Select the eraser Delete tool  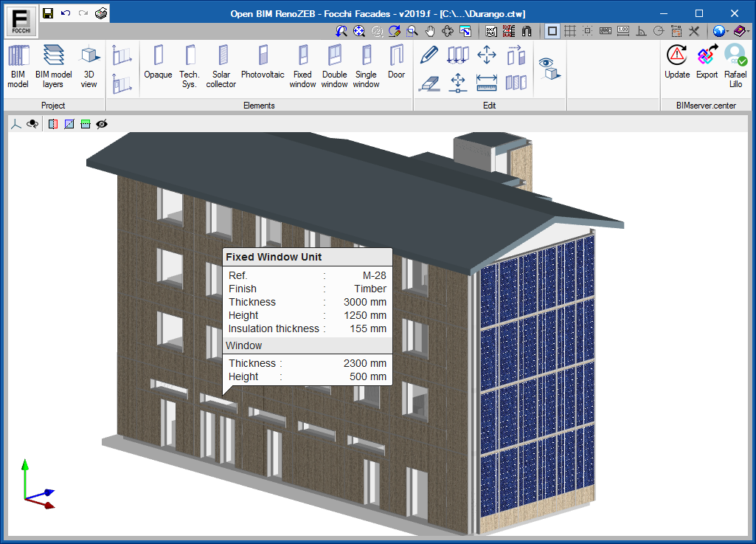click(429, 83)
